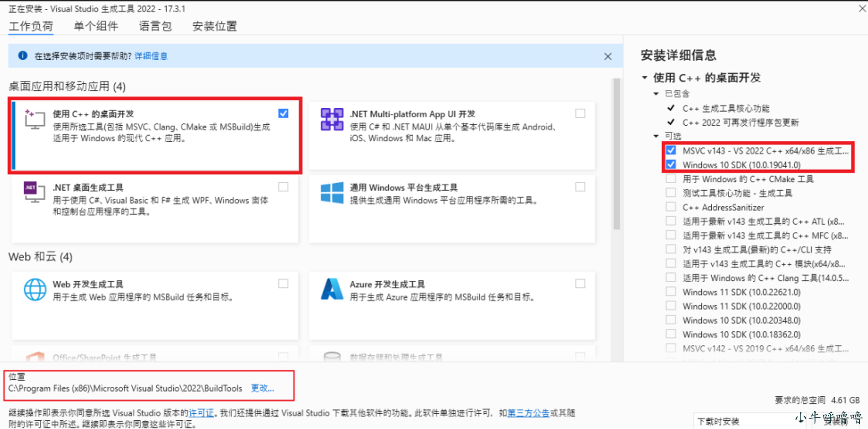The width and height of the screenshot is (868, 429).
Task: Check v143 C++ ATL component
Action: (x=671, y=221)
